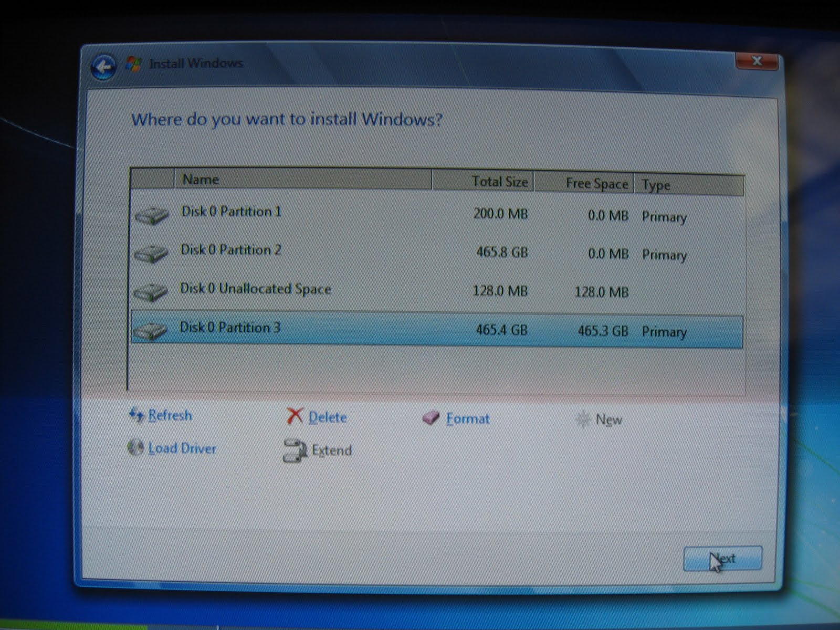Click the Primary type of Partition 1
The height and width of the screenshot is (630, 840).
coord(664,217)
